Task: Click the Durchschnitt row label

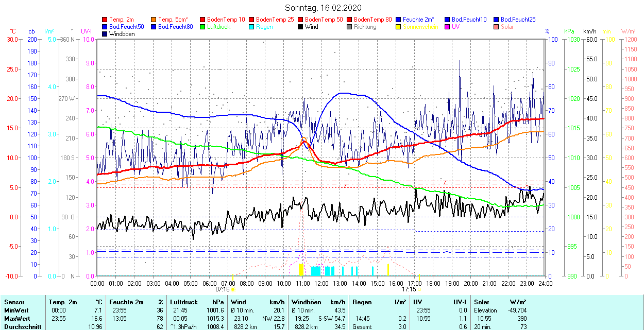Action: (20, 327)
